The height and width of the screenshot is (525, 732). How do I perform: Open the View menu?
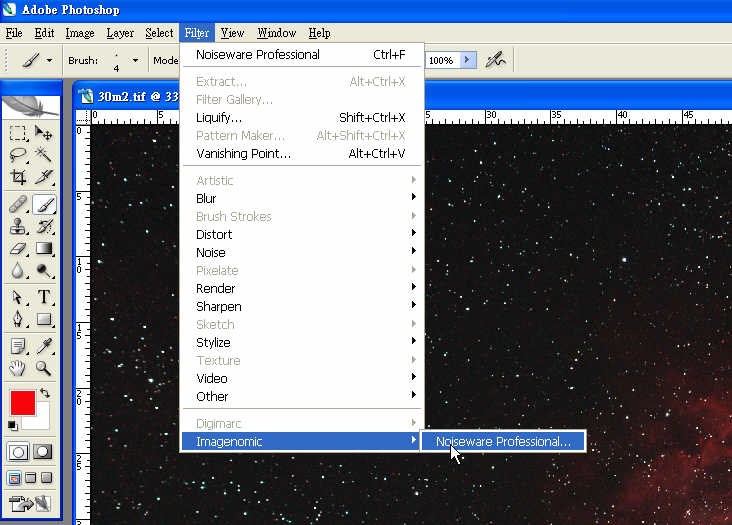(x=232, y=33)
